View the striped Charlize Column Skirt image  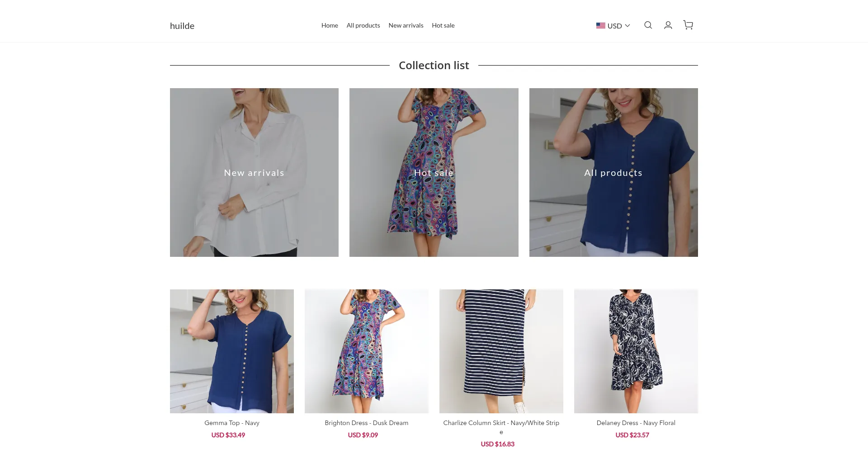click(x=501, y=351)
